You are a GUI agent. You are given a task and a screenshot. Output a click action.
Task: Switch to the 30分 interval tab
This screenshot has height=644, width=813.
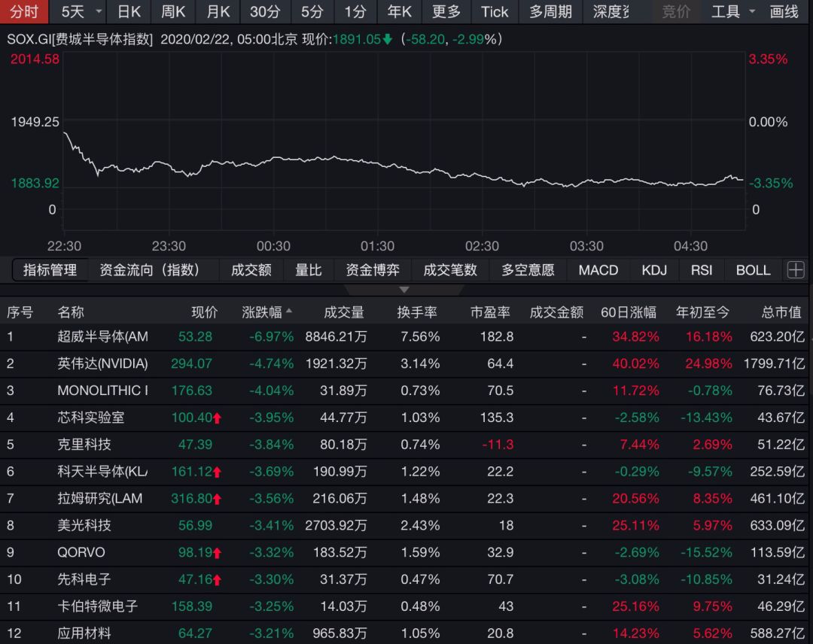pos(265,11)
